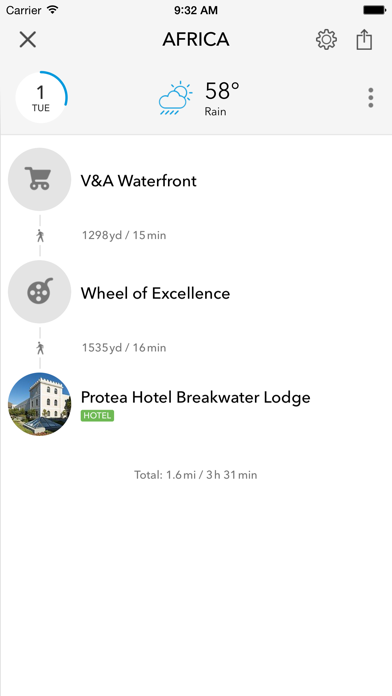Tap Protea Hotel photo thumbnail

click(x=40, y=404)
